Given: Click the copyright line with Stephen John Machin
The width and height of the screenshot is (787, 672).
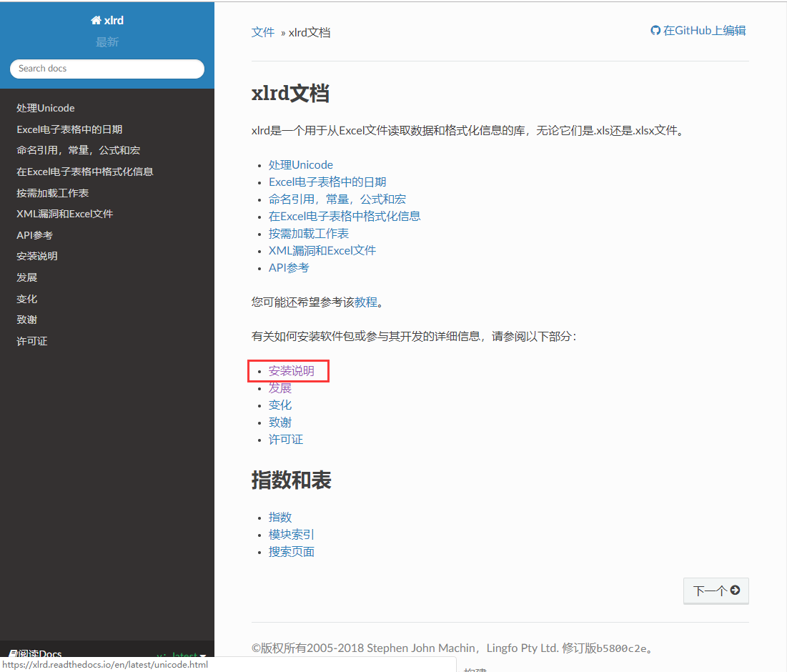Looking at the screenshot, I should (x=454, y=648).
